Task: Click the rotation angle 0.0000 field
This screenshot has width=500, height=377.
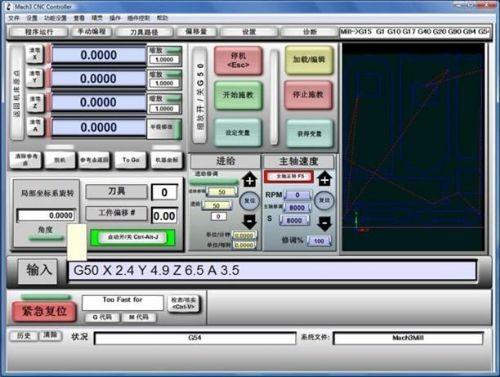Action: tap(46, 215)
